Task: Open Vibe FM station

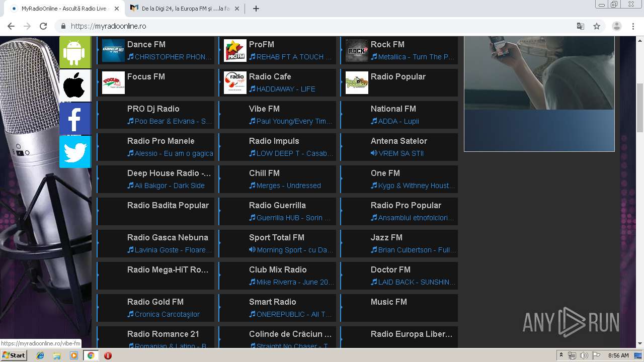Action: pyautogui.click(x=278, y=115)
